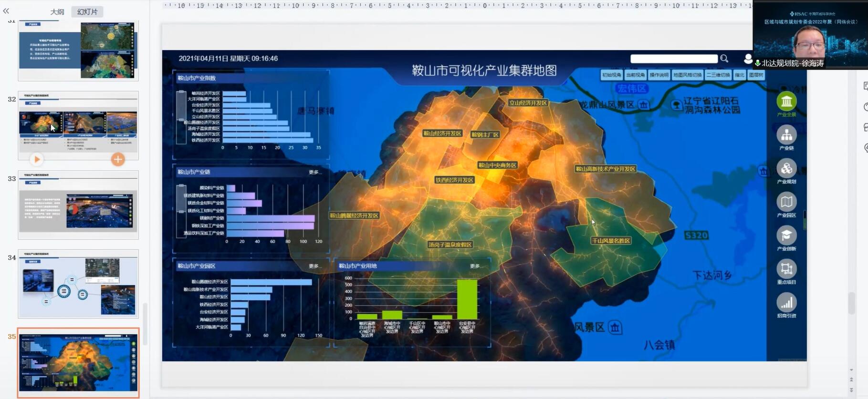
Task: Click the scroll-down arrow right of slide
Action: pos(851,370)
